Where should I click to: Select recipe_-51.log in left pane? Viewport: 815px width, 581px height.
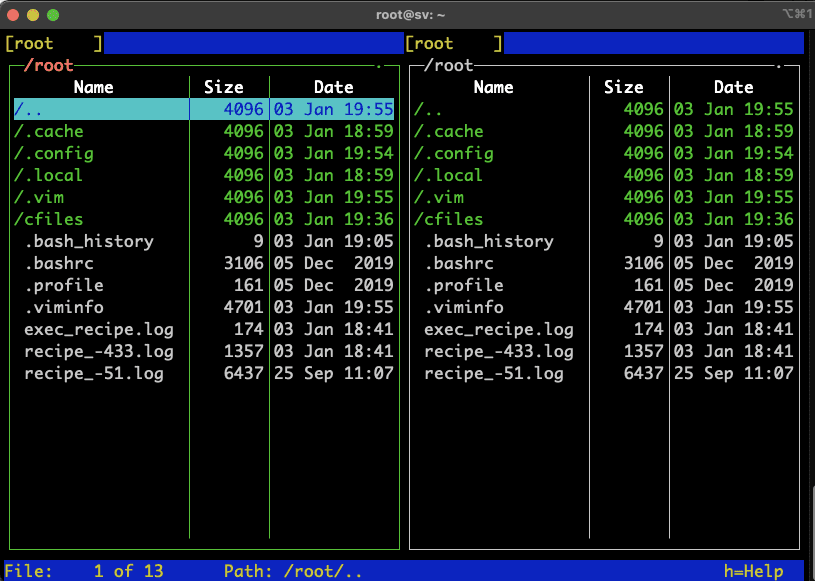[204, 373]
